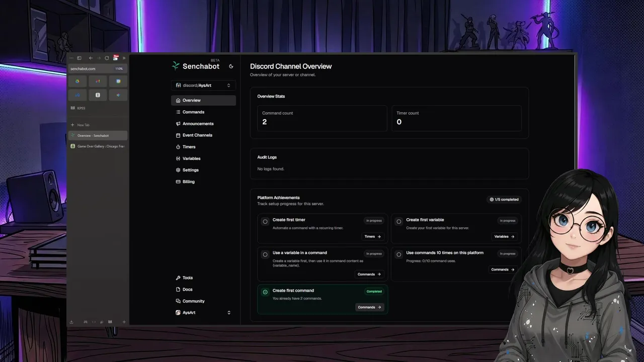Click the browser forward arrow
Screen dimensions: 644x362
[x=99, y=58]
